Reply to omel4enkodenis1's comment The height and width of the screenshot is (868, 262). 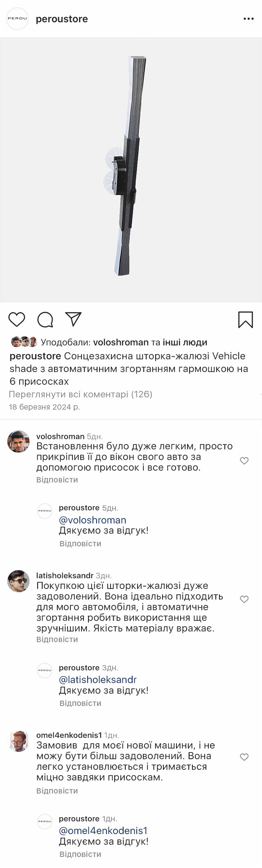tap(57, 791)
